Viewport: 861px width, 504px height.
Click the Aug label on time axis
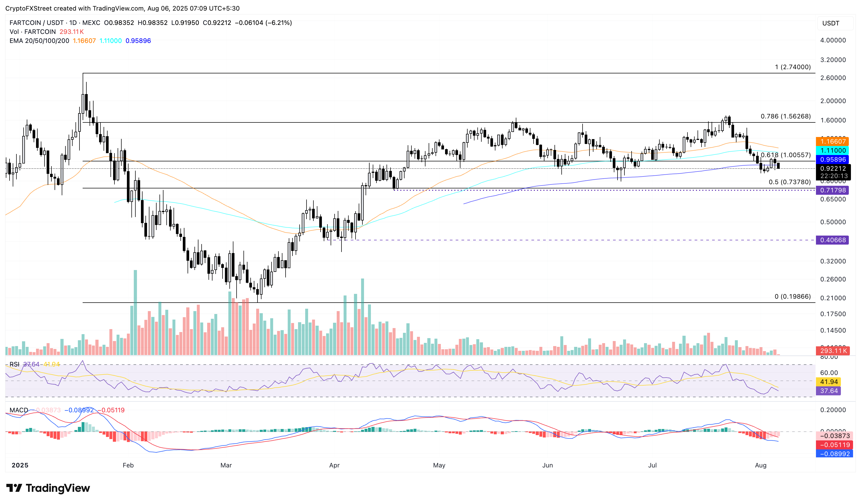(761, 465)
